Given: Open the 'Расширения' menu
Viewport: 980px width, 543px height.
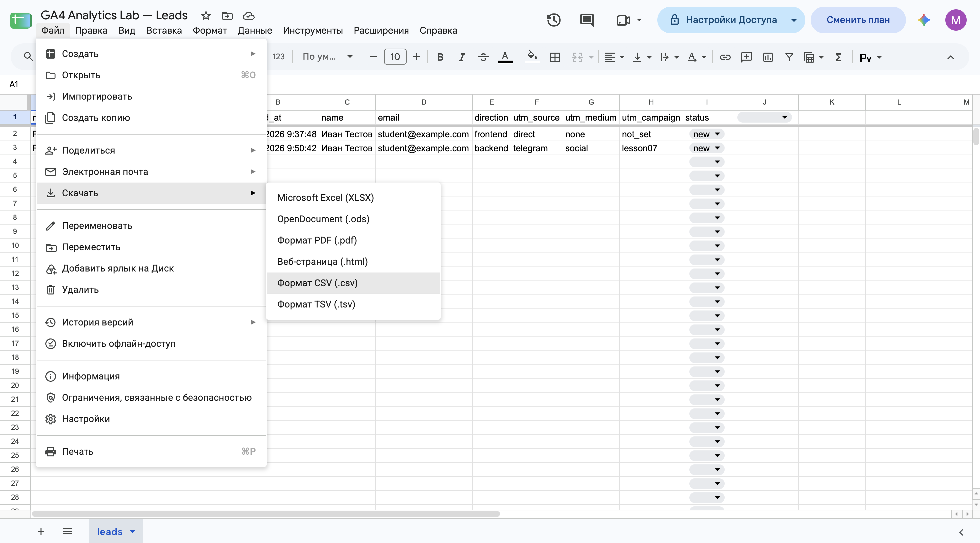Looking at the screenshot, I should pyautogui.click(x=381, y=30).
